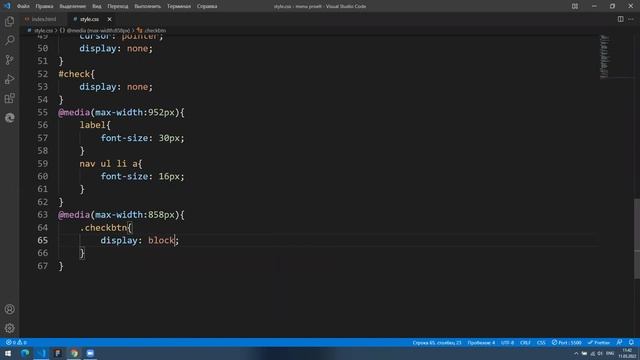Viewport: 640px width, 360px height.
Task: Open the editor More Actions ellipsis
Action: coord(631,19)
